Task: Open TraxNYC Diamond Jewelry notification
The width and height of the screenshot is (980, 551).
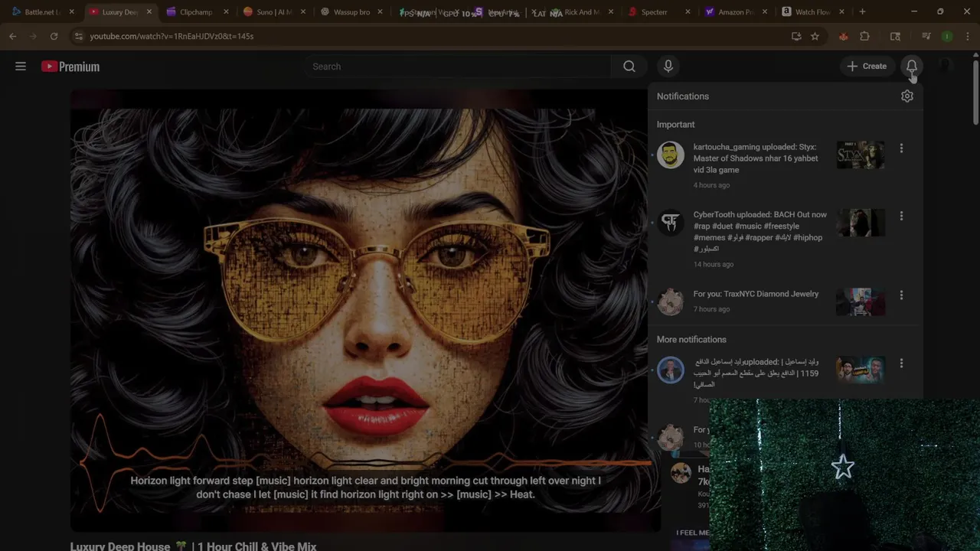Action: click(x=756, y=294)
